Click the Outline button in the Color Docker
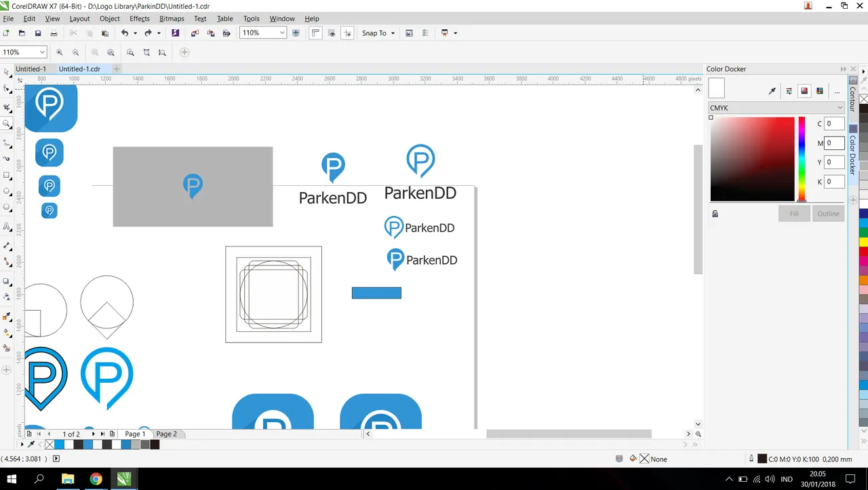This screenshot has height=490, width=868. (828, 214)
